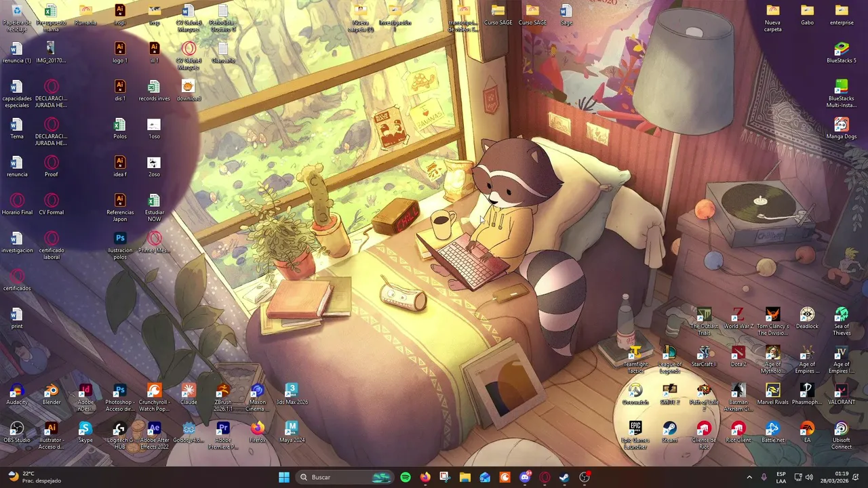Select the CV Formal document
This screenshot has width=868, height=488.
[x=52, y=205]
